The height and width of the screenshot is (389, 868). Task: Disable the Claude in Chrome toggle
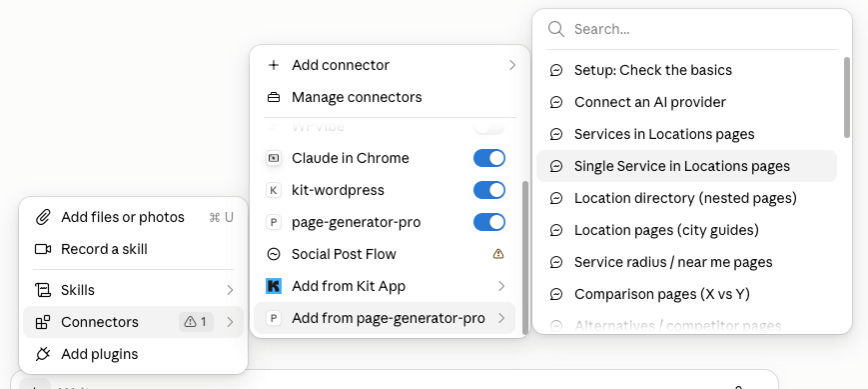489,158
